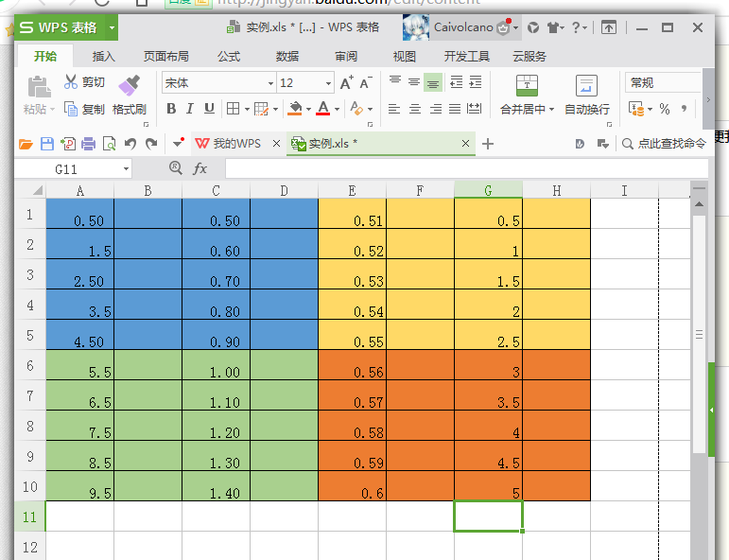Apply the fill color paint bucket swatch
729x560 pixels.
point(294,109)
